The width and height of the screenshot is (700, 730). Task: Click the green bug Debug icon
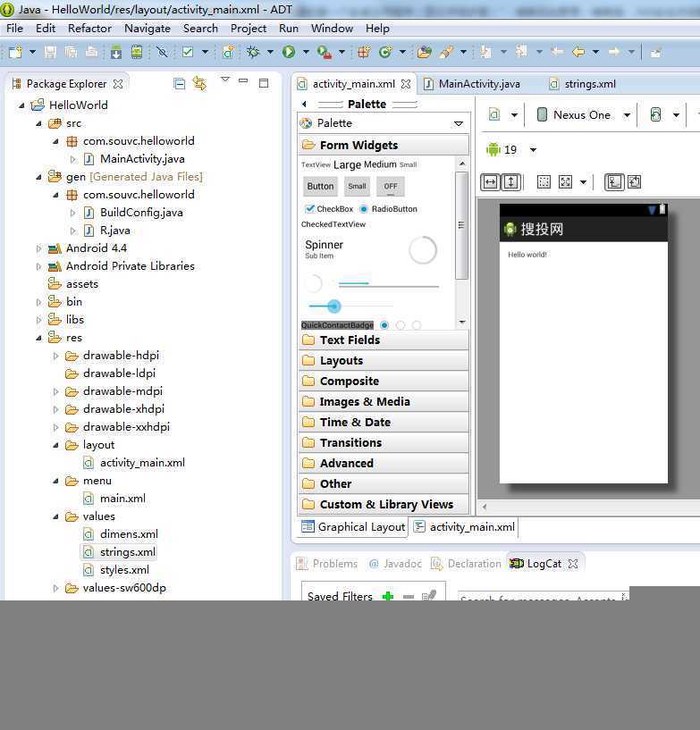(253, 52)
